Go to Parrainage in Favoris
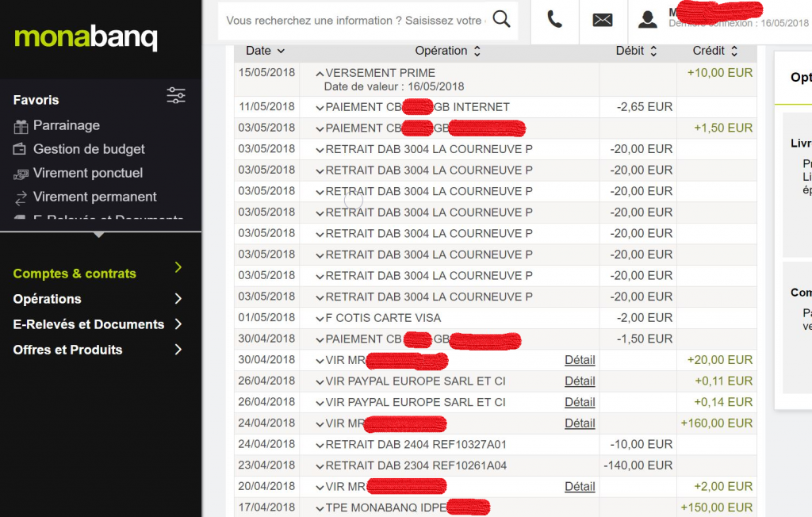This screenshot has width=812, height=517. pyautogui.click(x=67, y=125)
